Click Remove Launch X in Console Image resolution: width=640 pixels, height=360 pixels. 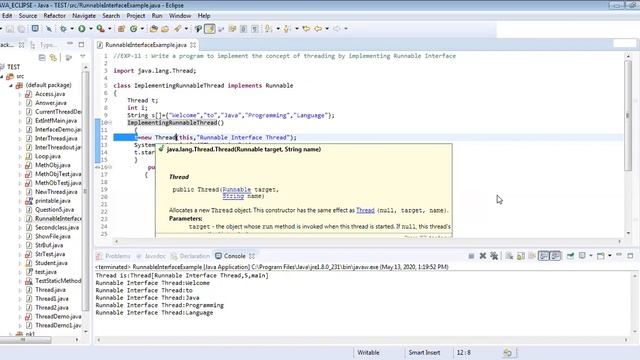[x=483, y=256]
